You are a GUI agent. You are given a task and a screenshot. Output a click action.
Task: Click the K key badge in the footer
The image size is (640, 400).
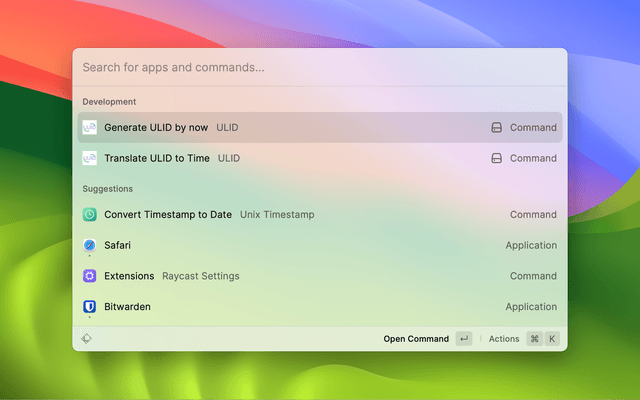[551, 339]
